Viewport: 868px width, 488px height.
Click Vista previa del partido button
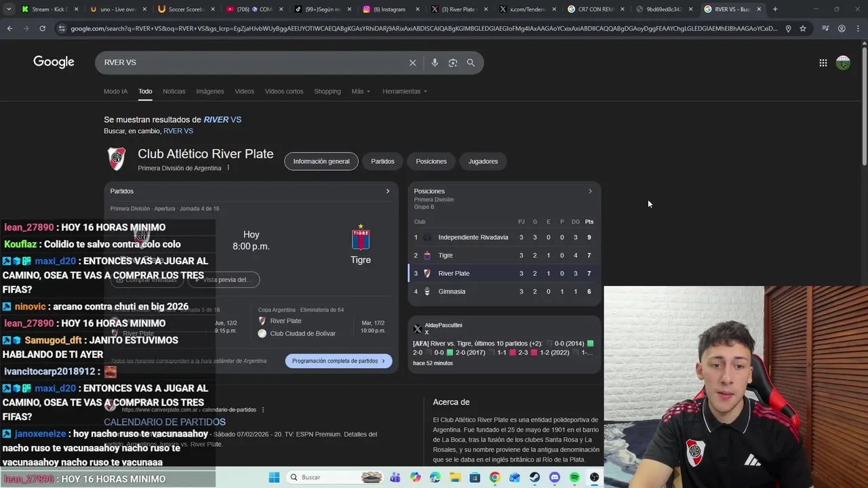(x=224, y=279)
